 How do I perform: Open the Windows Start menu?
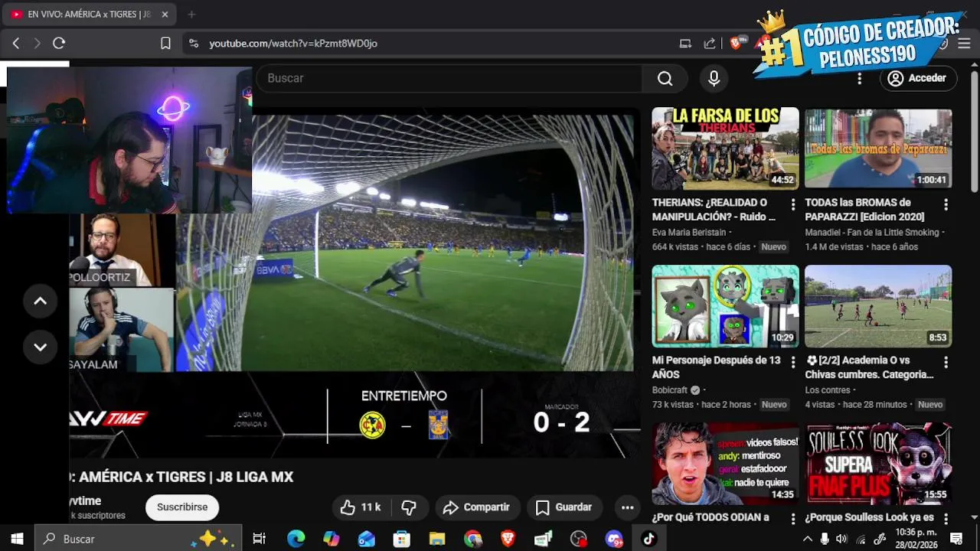(x=17, y=539)
